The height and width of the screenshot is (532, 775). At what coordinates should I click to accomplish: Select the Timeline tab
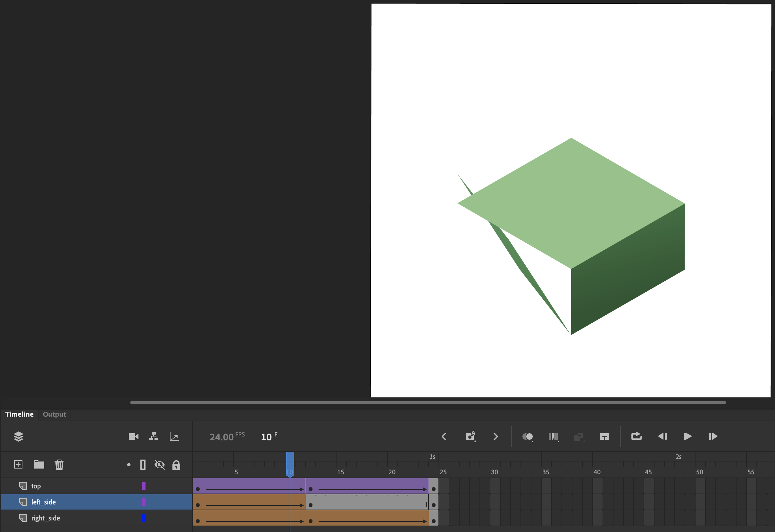(19, 414)
